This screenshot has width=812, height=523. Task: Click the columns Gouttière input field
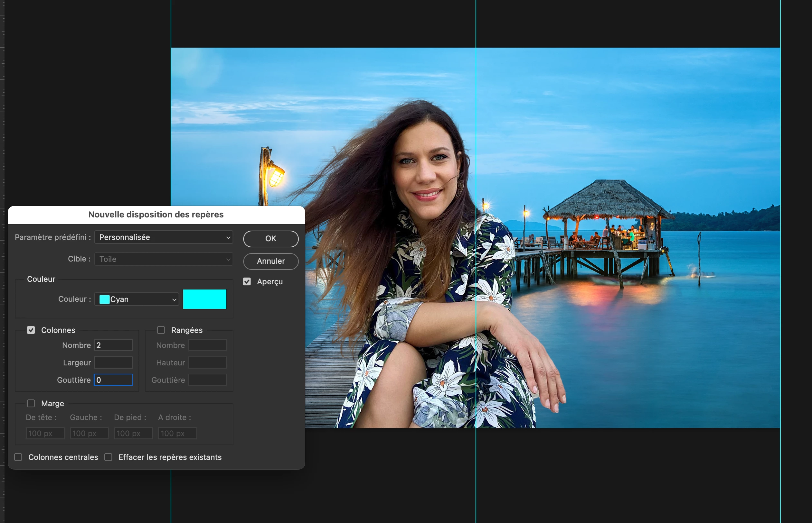tap(113, 380)
